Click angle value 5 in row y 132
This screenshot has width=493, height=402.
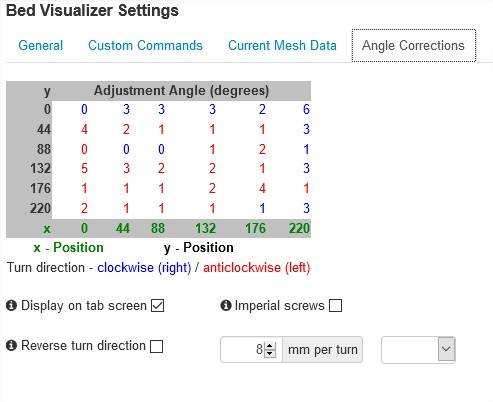(x=84, y=168)
